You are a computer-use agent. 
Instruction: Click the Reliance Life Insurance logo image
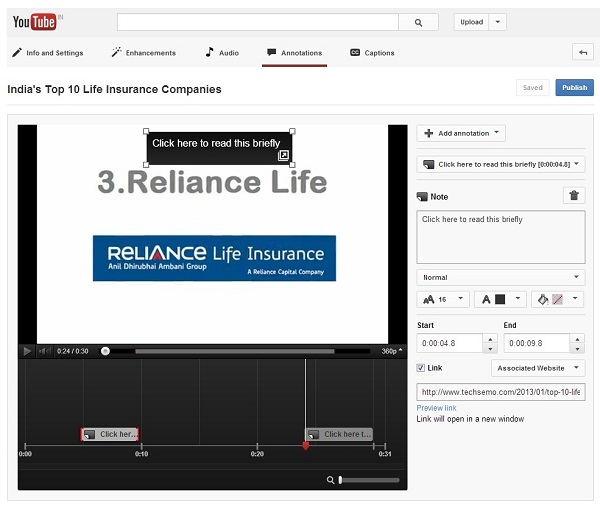[x=214, y=258]
